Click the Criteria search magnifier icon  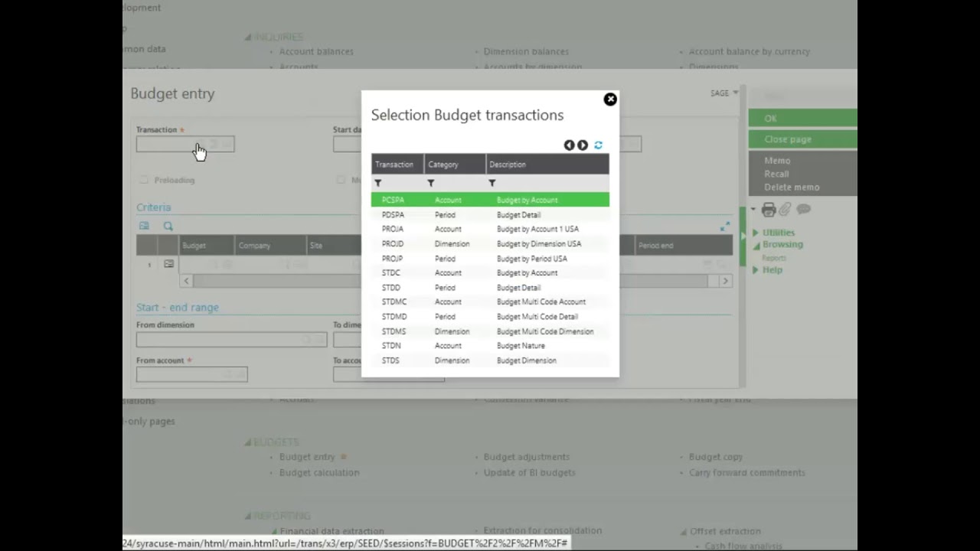pyautogui.click(x=168, y=227)
